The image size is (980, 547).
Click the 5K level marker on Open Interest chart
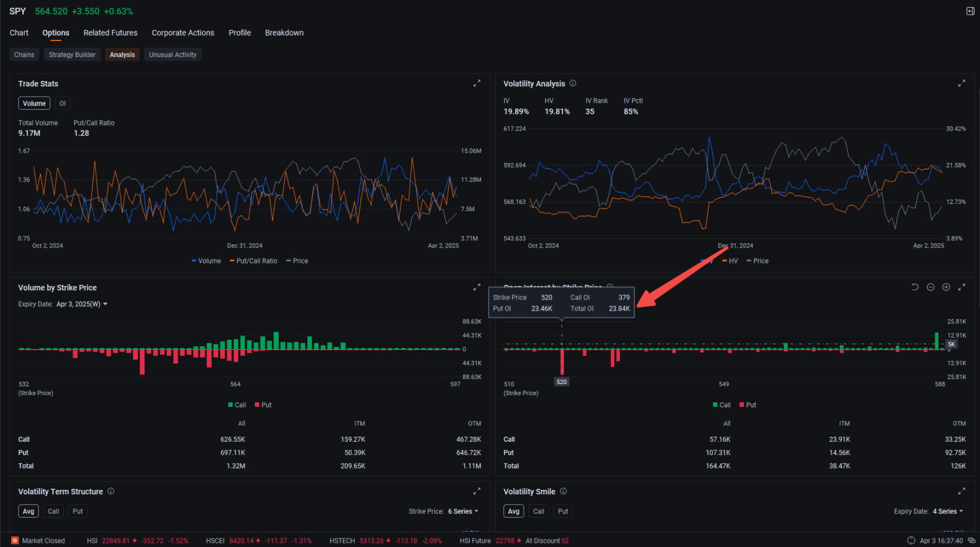pyautogui.click(x=951, y=344)
